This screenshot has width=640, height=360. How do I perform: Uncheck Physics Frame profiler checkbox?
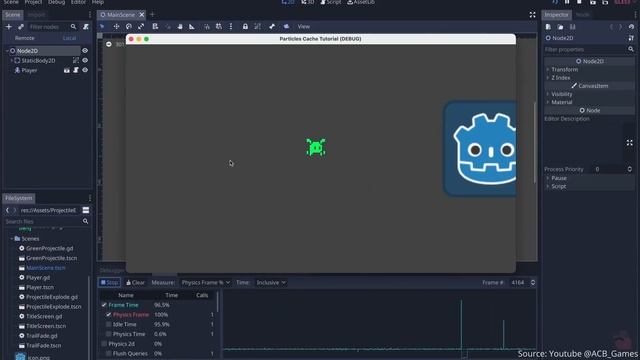(x=109, y=315)
